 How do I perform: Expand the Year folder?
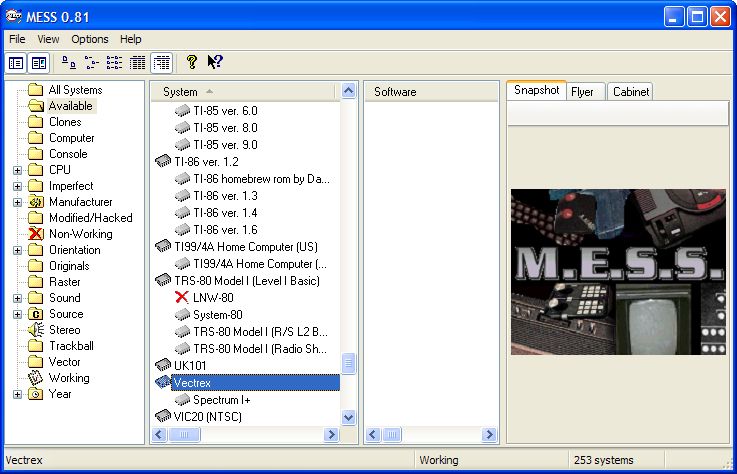click(17, 394)
